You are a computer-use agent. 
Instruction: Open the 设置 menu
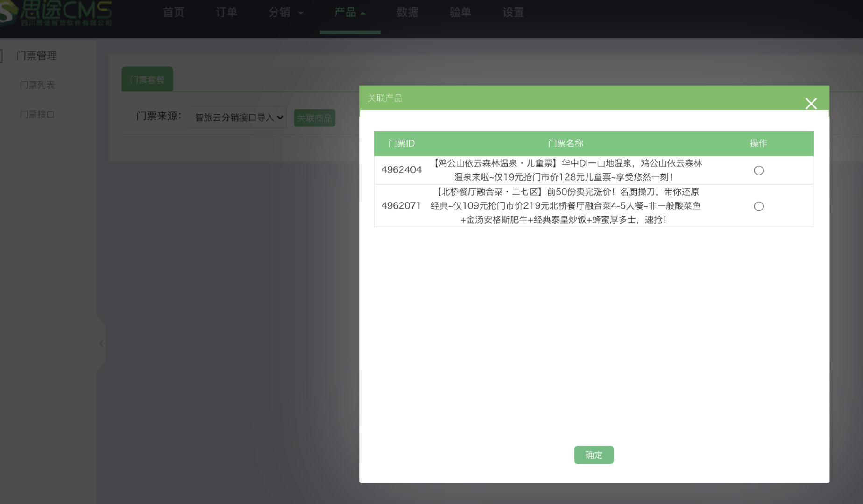pyautogui.click(x=513, y=13)
